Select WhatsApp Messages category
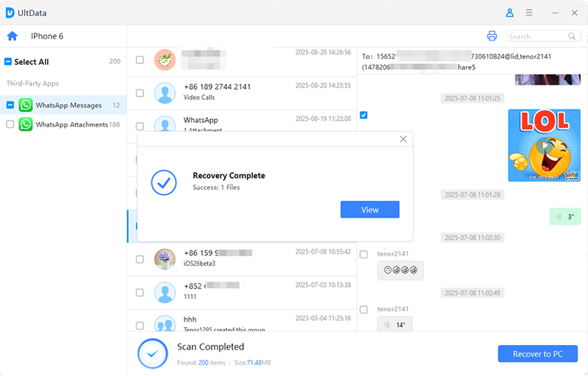The height and width of the screenshot is (376, 588). pos(63,105)
